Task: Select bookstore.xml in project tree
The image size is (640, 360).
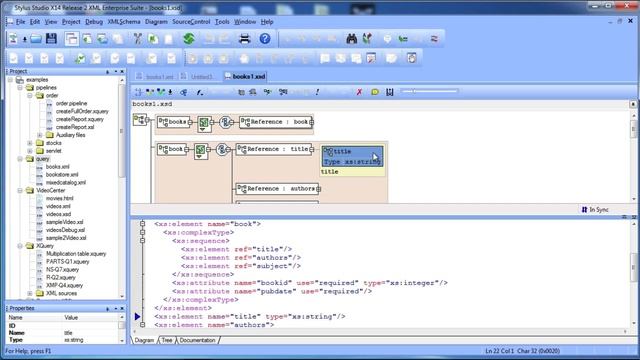Action: point(61,174)
